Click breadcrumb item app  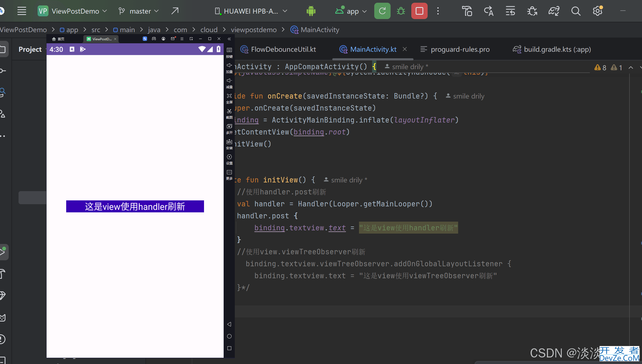(x=69, y=30)
